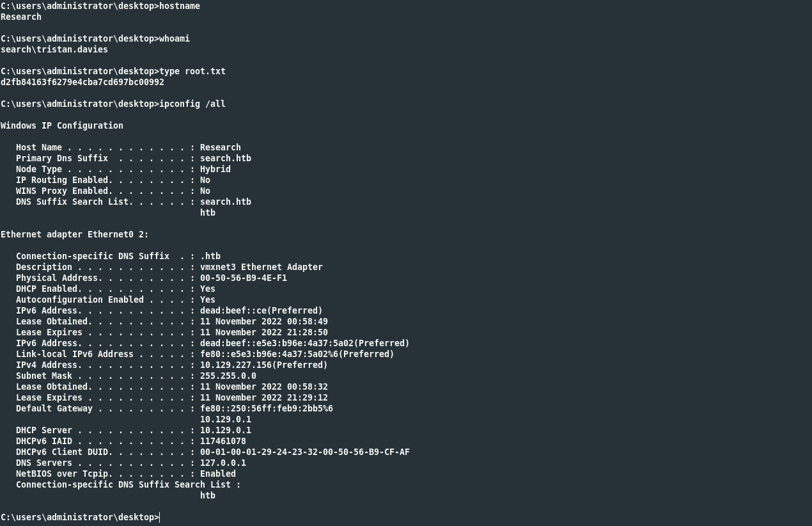
Task: Click the 'hostname' command text
Action: [179, 6]
